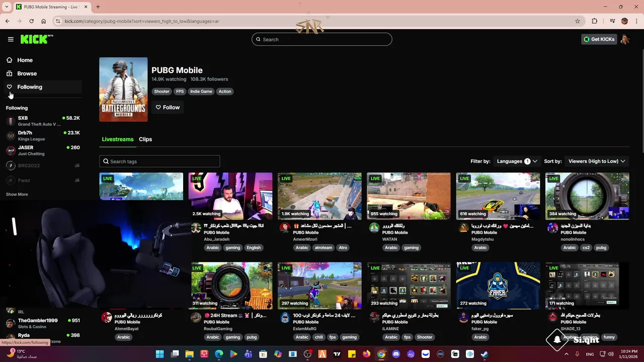The width and height of the screenshot is (644, 362).
Task: Open AmeerMzori stream thumbnail
Action: pos(319,196)
